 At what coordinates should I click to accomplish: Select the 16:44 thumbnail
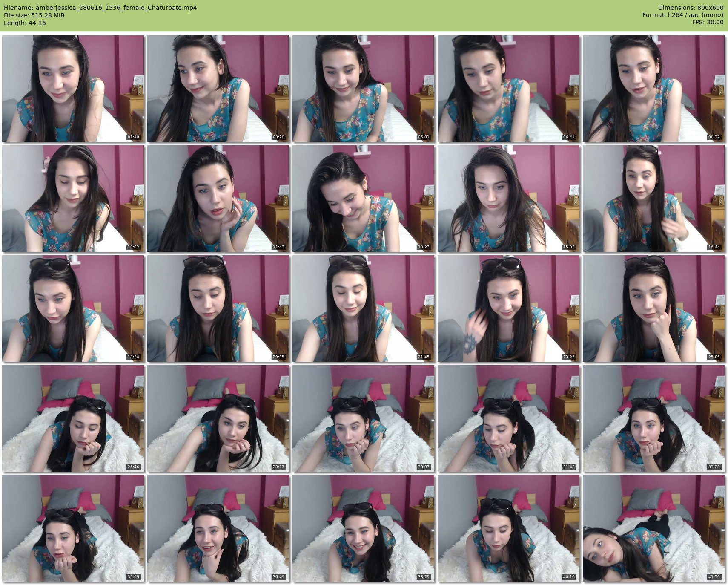653,199
